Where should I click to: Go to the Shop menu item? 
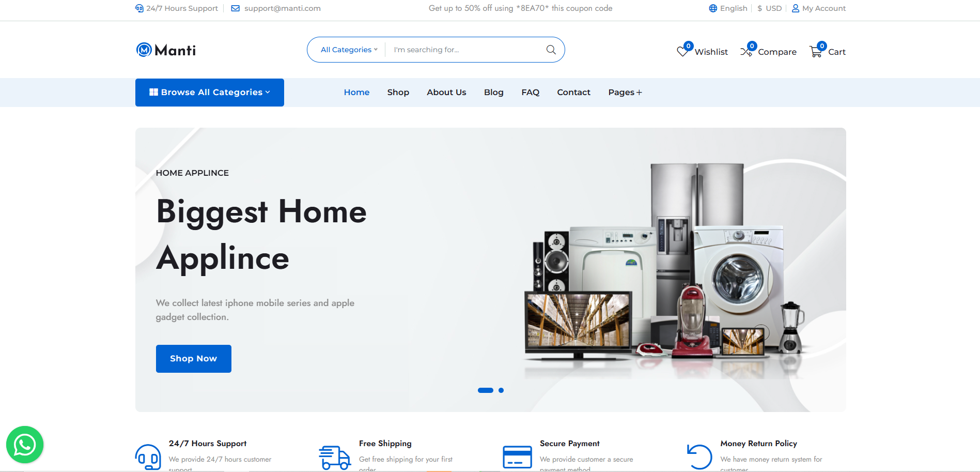tap(398, 93)
